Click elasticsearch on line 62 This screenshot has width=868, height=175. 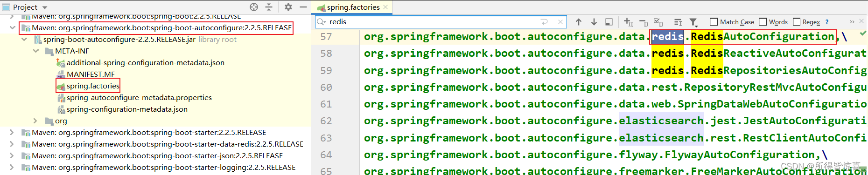click(661, 121)
